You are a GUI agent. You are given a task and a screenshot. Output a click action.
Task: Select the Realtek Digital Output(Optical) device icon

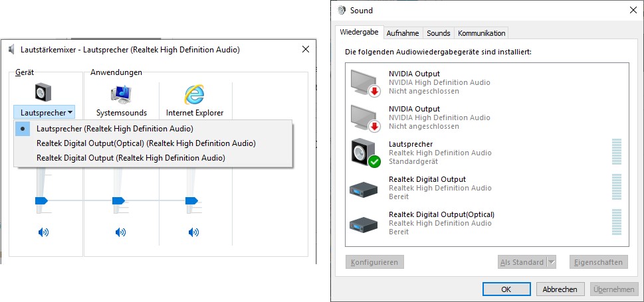click(x=364, y=224)
